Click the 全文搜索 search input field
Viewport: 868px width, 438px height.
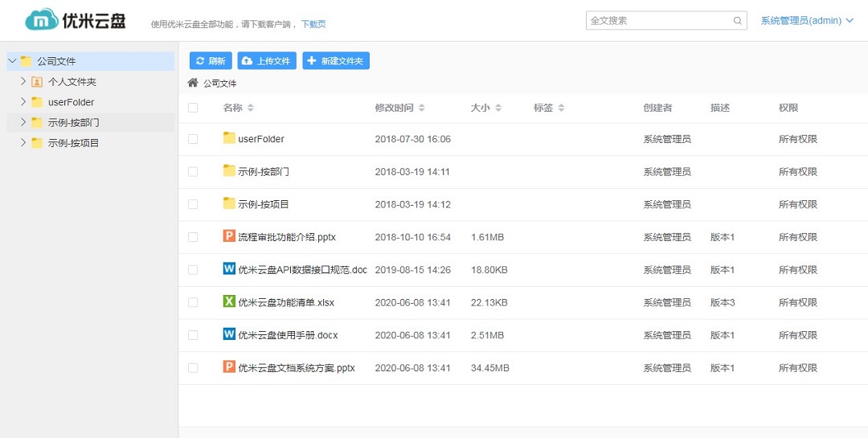657,21
